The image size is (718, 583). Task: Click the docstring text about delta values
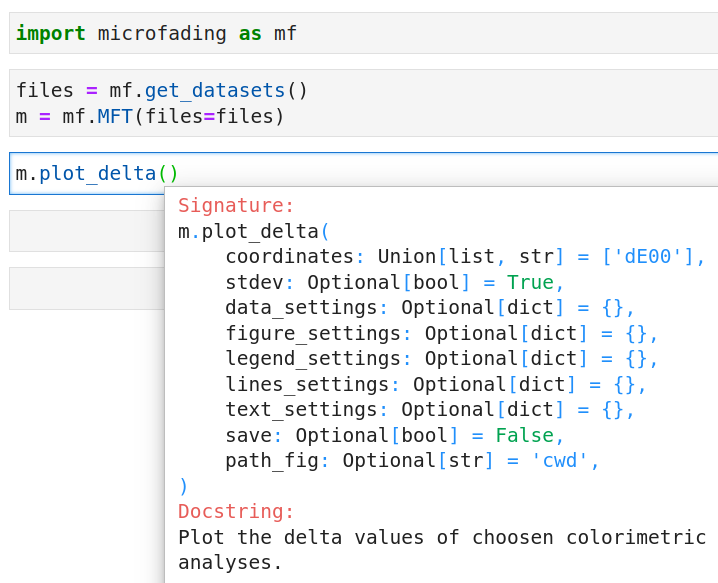[x=440, y=538]
